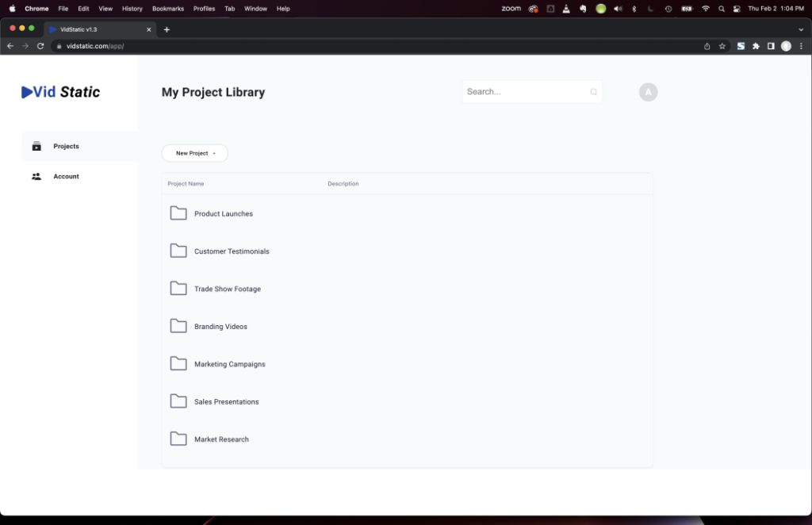Open the Customer Testimonials project
Viewport: 812px width, 525px height.
(x=232, y=251)
